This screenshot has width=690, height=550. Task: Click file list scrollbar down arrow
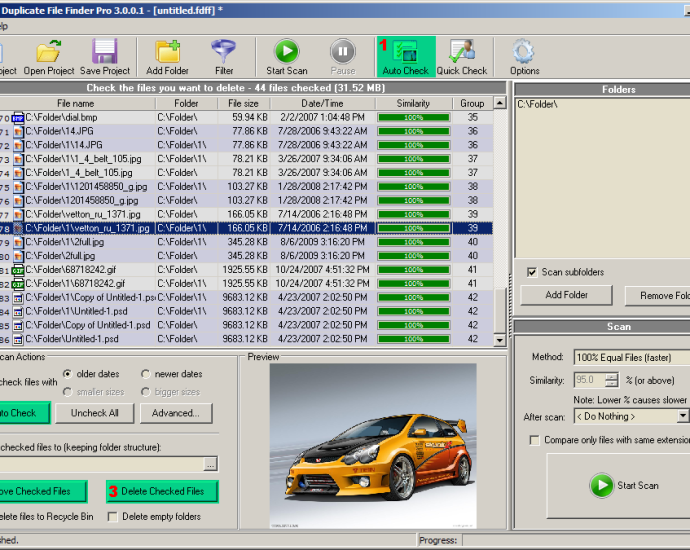499,340
